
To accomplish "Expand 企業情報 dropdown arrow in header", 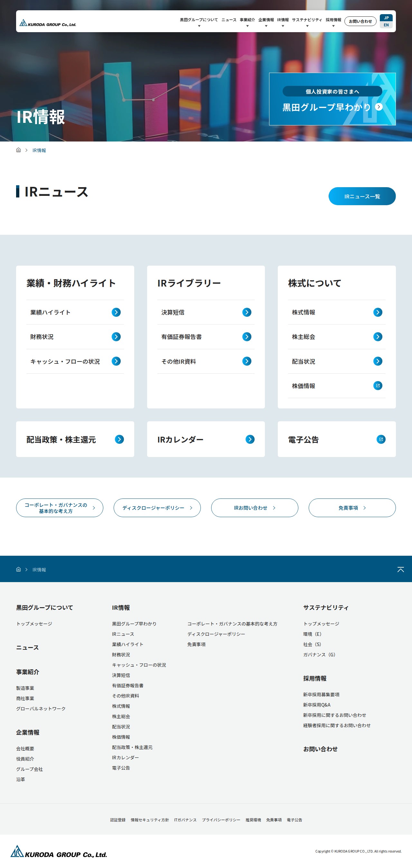I will (266, 26).
